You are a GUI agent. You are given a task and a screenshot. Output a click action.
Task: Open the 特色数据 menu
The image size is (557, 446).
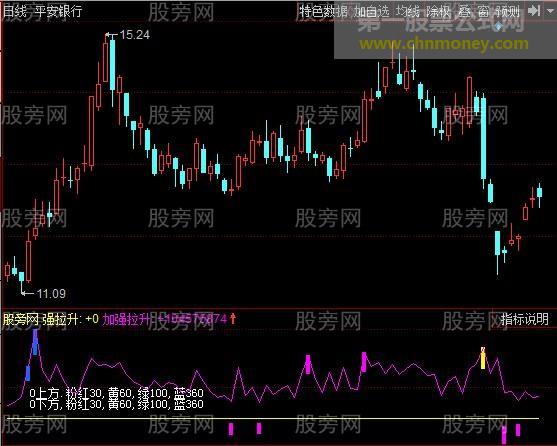click(x=323, y=12)
